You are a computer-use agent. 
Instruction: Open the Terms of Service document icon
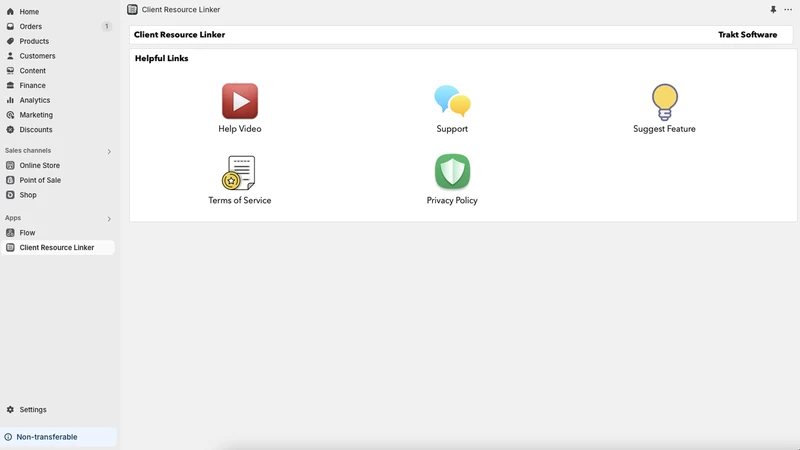pos(238,172)
